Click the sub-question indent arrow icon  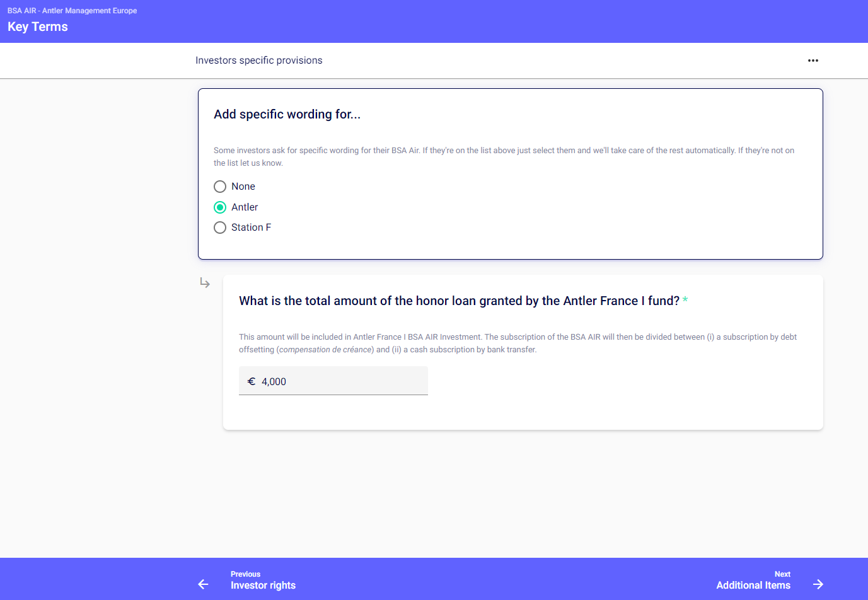point(205,283)
